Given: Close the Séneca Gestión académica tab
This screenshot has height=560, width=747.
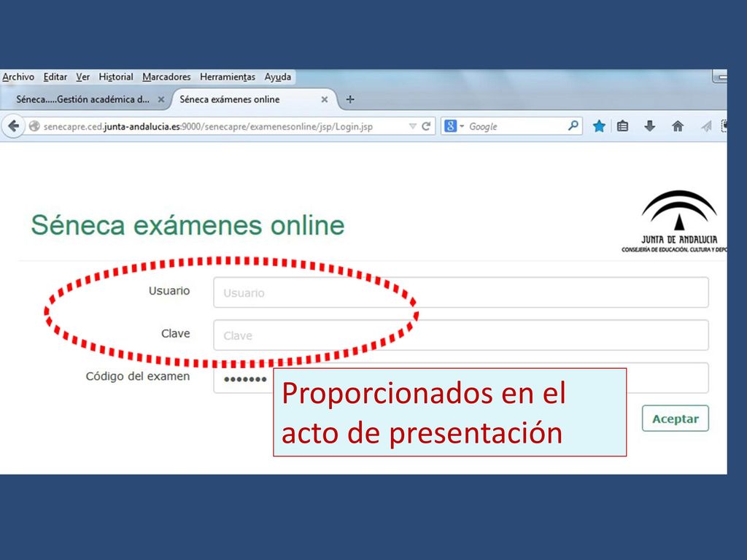Looking at the screenshot, I should (x=161, y=99).
